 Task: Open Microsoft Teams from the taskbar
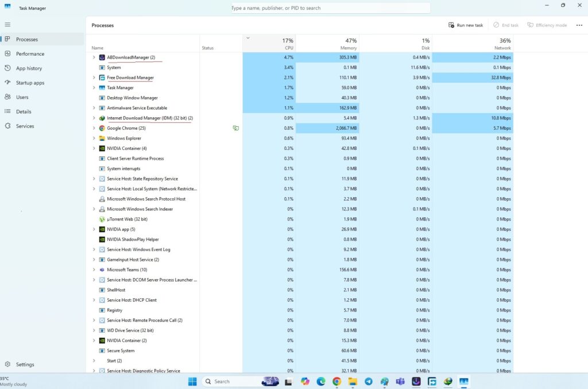[400, 382]
